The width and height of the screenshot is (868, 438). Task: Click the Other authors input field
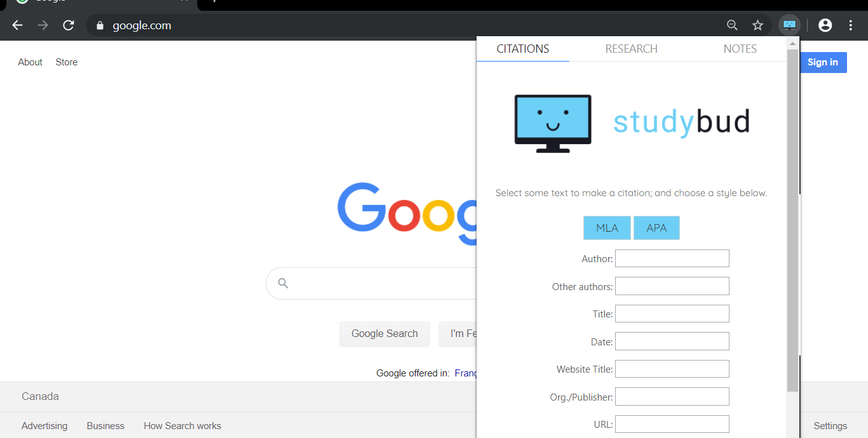(672, 286)
